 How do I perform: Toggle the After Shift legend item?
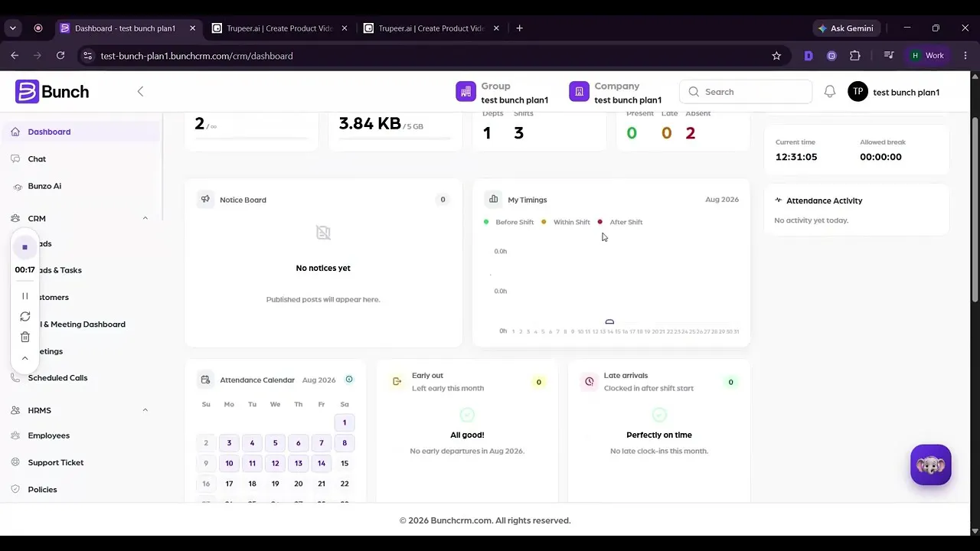pyautogui.click(x=620, y=222)
